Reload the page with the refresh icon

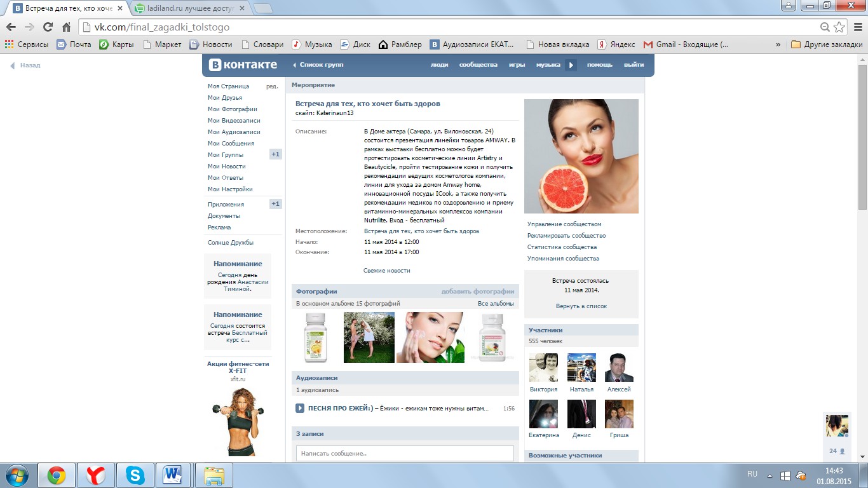(x=48, y=27)
